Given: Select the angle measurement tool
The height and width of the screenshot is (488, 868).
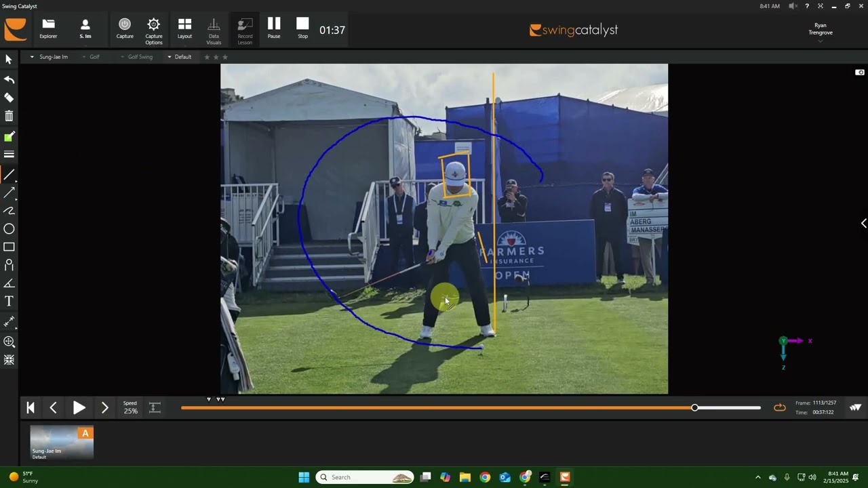Looking at the screenshot, I should point(9,283).
